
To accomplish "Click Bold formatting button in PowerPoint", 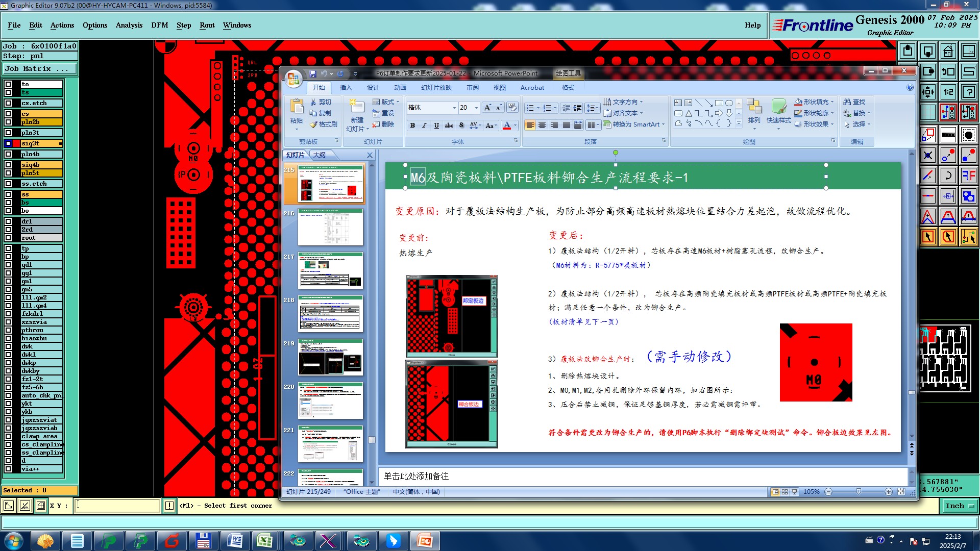I will click(412, 126).
